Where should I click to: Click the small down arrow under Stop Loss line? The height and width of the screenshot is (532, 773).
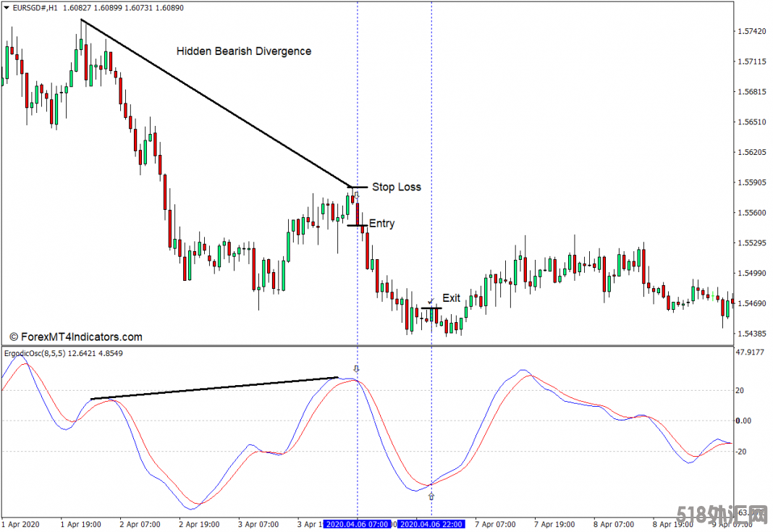click(356, 195)
